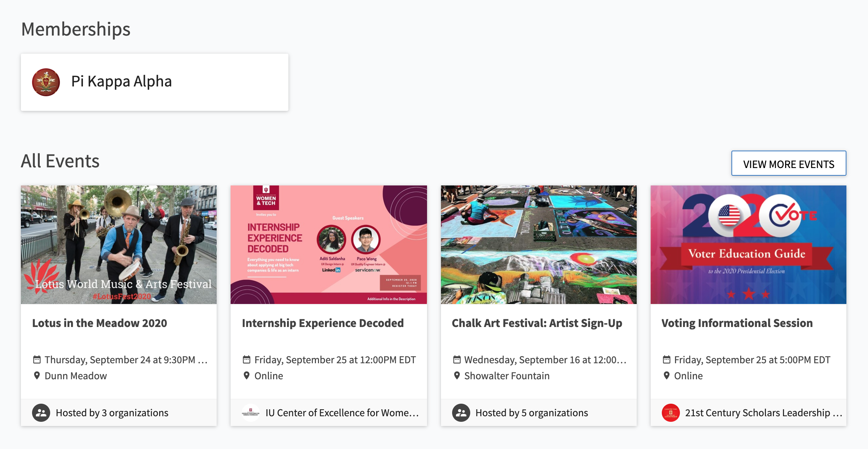The width and height of the screenshot is (868, 449).
Task: Click calendar icon on Lotus in the Meadow card
Action: pos(37,359)
